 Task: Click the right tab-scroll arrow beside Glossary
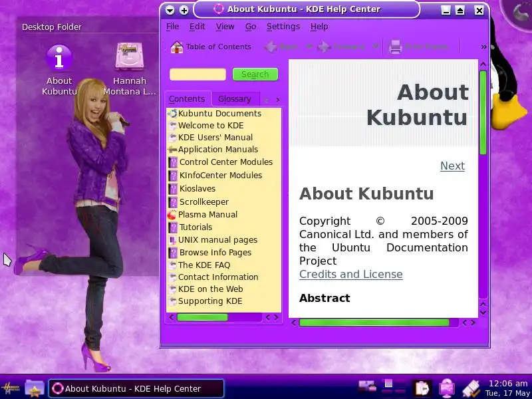click(x=278, y=100)
